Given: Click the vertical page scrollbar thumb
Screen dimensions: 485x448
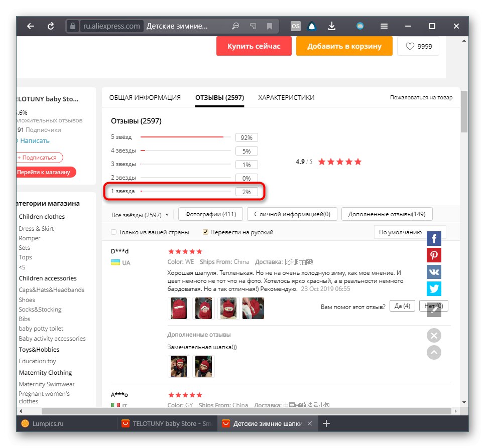Looking at the screenshot, I should [463, 112].
